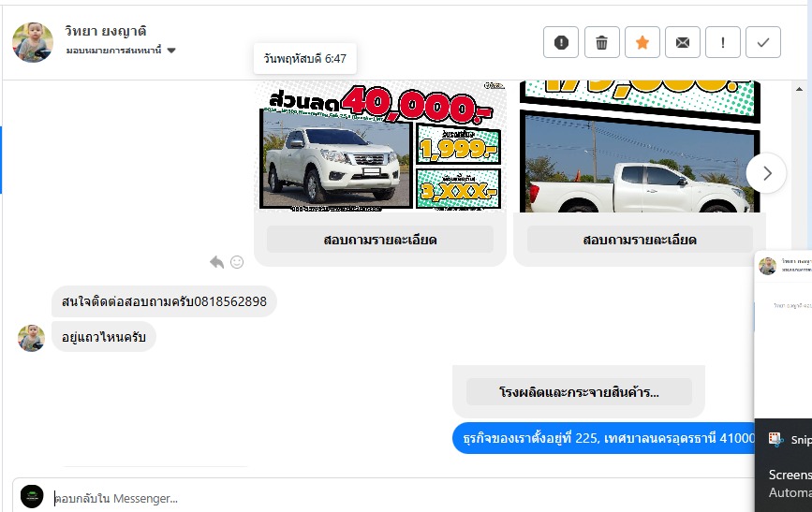Open วิทยา ยงญาติ profile picture in header
The height and width of the screenshot is (512, 812).
(x=33, y=42)
